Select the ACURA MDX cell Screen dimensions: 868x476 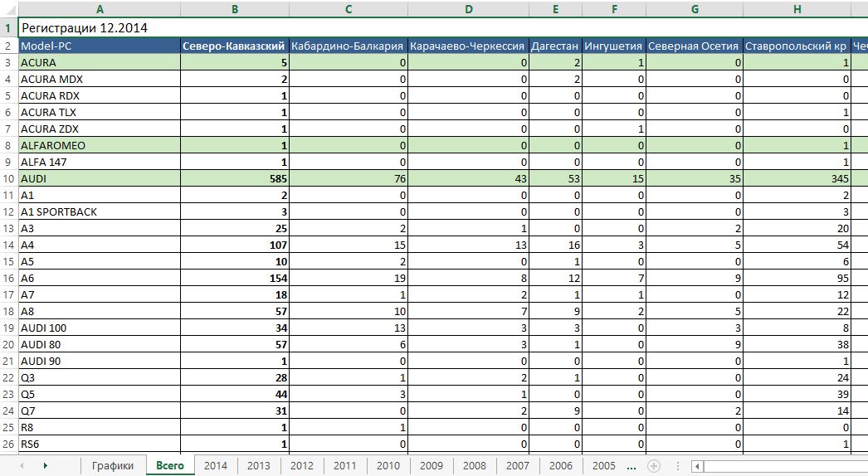click(x=100, y=79)
